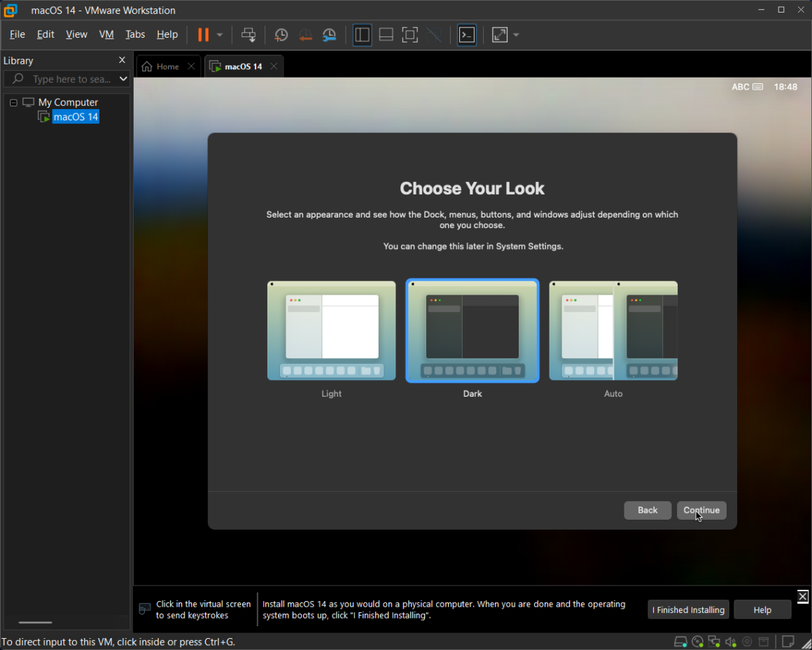The width and height of the screenshot is (812, 650).
Task: Select macOS 14 in the library tree
Action: pyautogui.click(x=76, y=117)
